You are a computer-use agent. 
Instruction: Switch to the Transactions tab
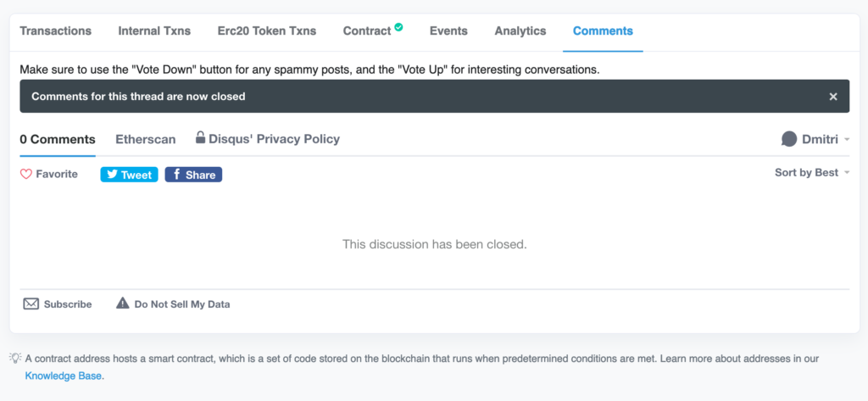(55, 31)
